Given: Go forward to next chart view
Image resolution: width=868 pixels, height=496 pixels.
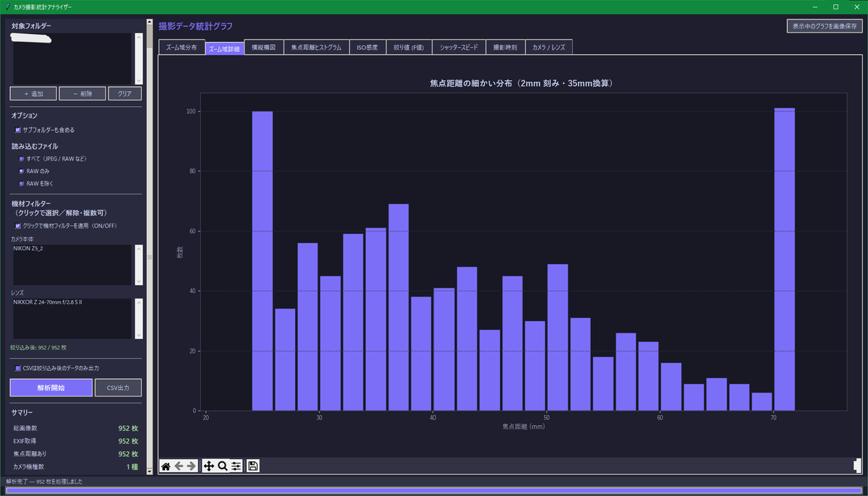Looking at the screenshot, I should pyautogui.click(x=192, y=466).
